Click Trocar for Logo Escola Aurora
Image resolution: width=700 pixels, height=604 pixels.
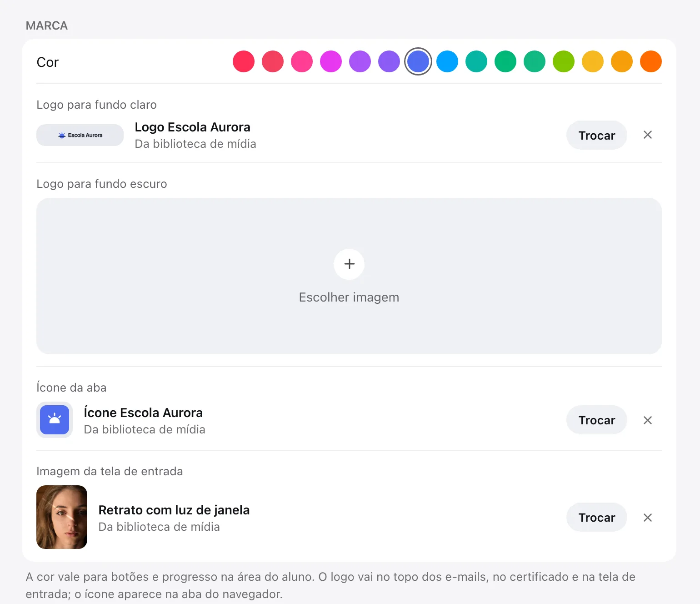[597, 135]
